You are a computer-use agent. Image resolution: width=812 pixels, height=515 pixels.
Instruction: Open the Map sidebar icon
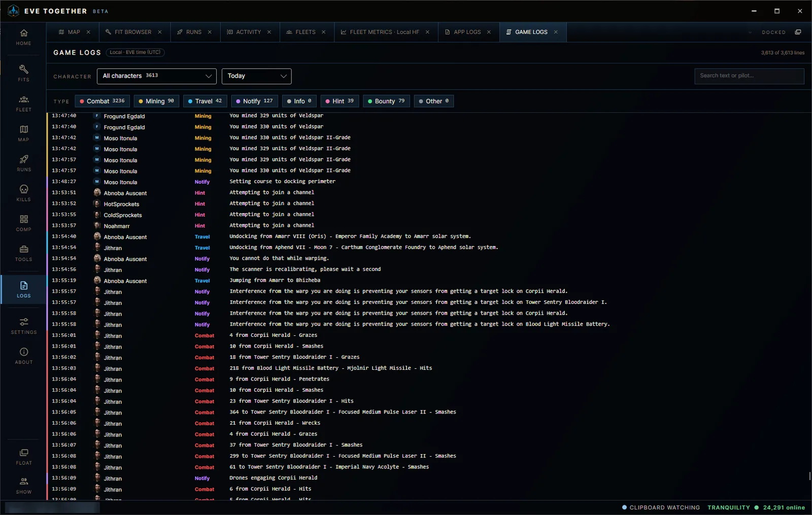[x=23, y=133]
